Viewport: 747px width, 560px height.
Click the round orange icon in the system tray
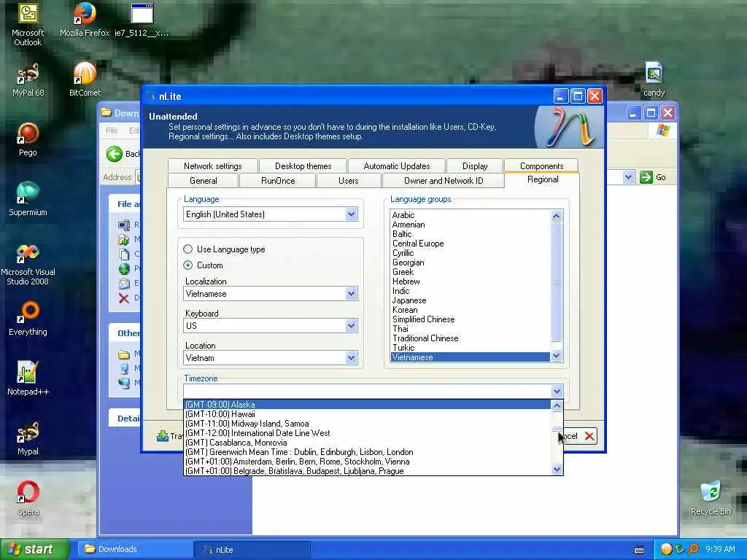coord(666,549)
